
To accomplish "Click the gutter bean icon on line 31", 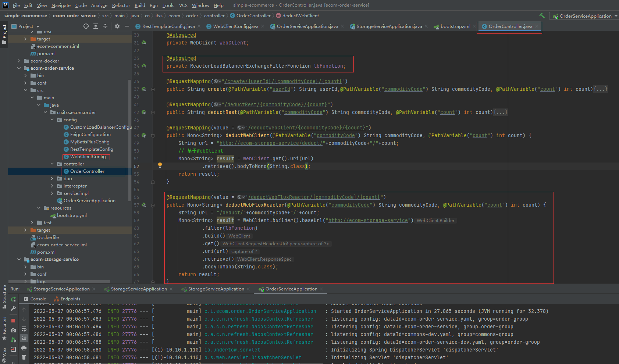I will (x=144, y=43).
